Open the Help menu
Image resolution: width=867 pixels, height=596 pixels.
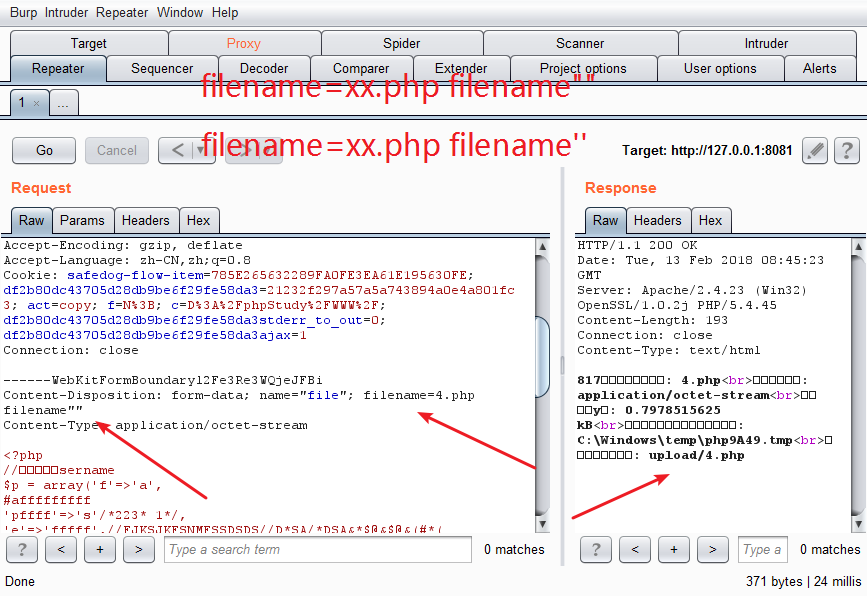click(225, 12)
